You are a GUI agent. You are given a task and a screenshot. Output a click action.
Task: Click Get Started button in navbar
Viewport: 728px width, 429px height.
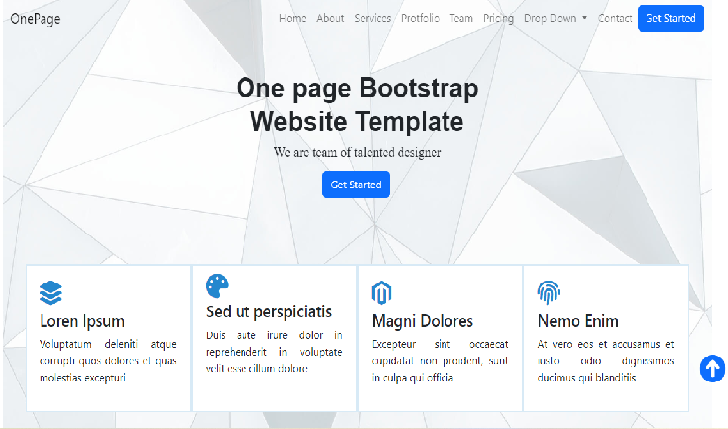[671, 19]
